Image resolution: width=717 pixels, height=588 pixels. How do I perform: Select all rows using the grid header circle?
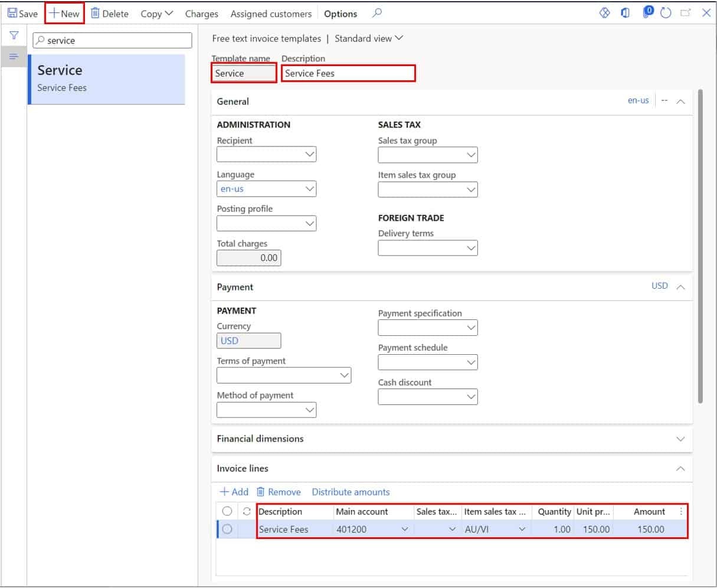pyautogui.click(x=228, y=511)
